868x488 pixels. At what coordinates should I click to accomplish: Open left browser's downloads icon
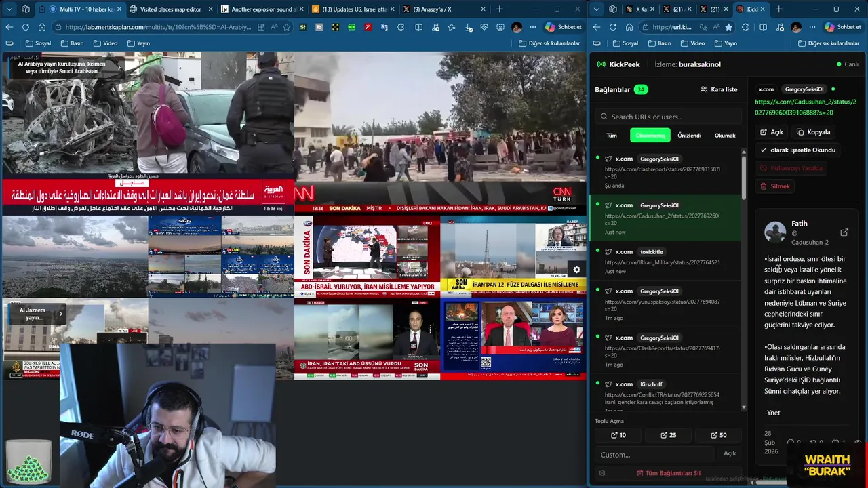469,27
